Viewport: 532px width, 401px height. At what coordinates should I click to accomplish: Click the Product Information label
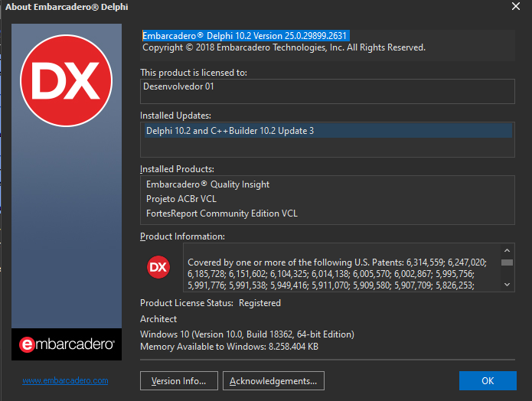click(x=182, y=236)
